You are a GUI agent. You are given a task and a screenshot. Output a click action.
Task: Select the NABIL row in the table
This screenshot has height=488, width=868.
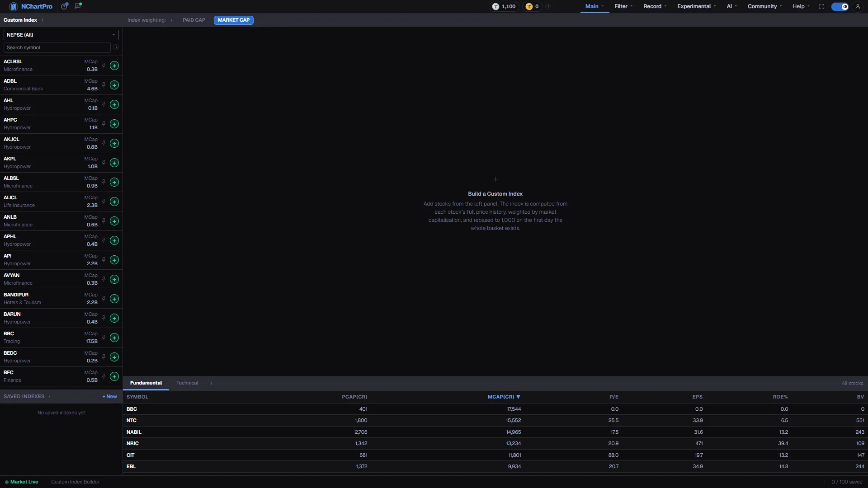495,432
